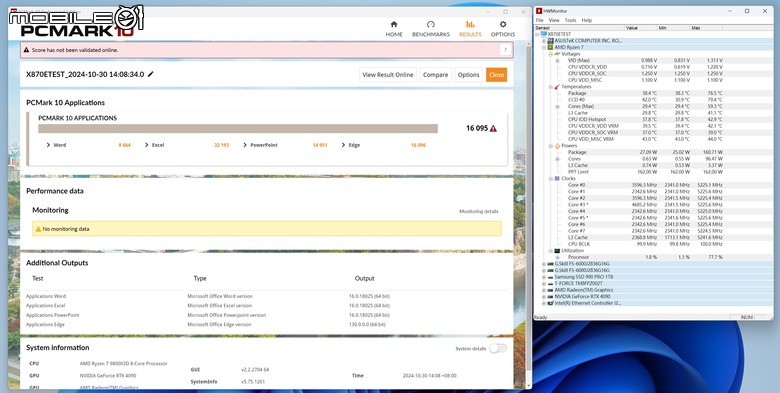Click the HWMonitor app icon in title bar
This screenshot has height=393, width=780.
point(539,11)
